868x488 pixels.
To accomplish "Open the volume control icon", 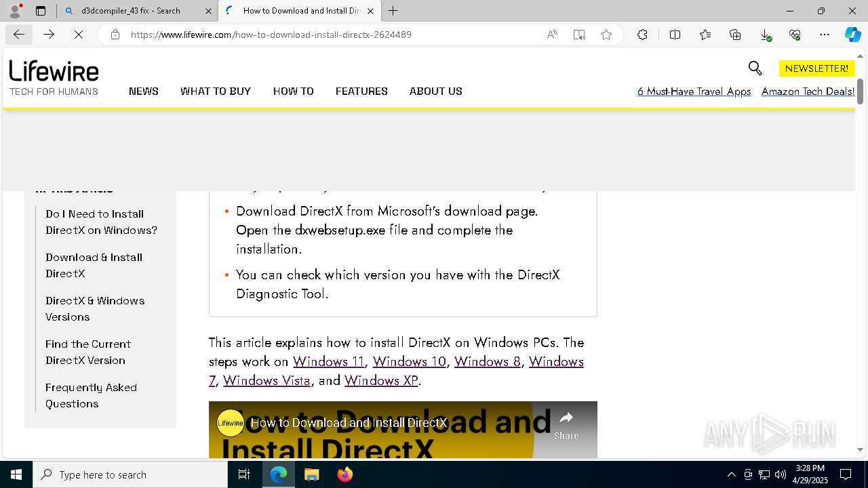I will pyautogui.click(x=781, y=474).
